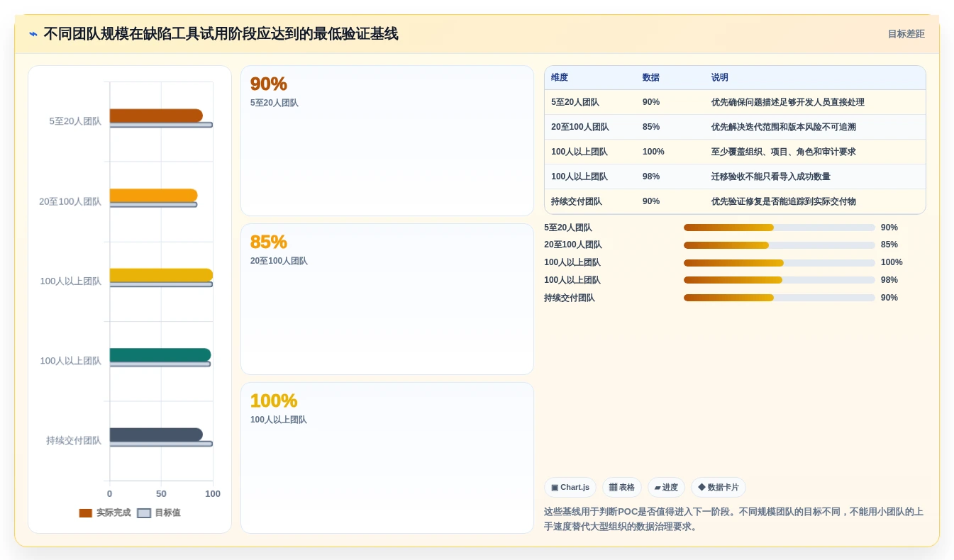954x560 pixels.
Task: Click 优先确保问题描述足够开发人员直接处理
Action: (788, 102)
